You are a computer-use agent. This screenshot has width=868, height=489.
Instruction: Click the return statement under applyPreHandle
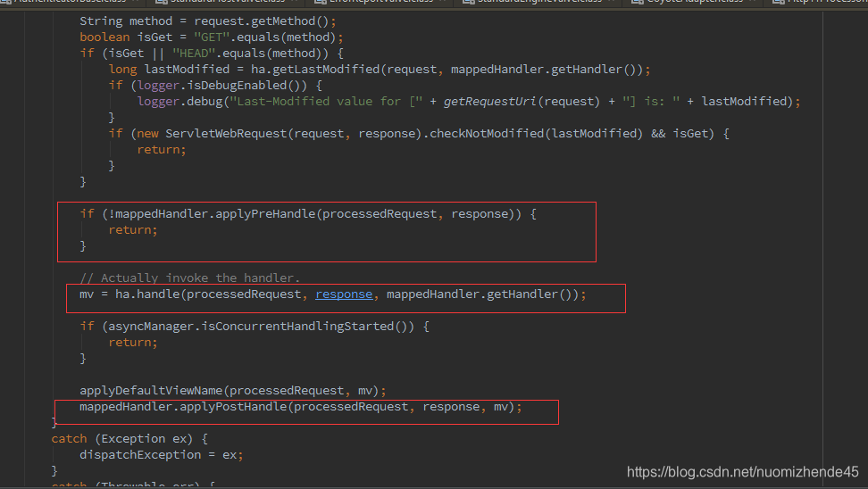pyautogui.click(x=133, y=230)
